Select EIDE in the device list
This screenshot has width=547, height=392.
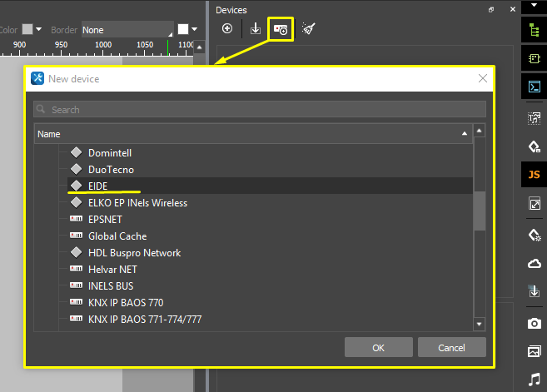pyautogui.click(x=98, y=186)
